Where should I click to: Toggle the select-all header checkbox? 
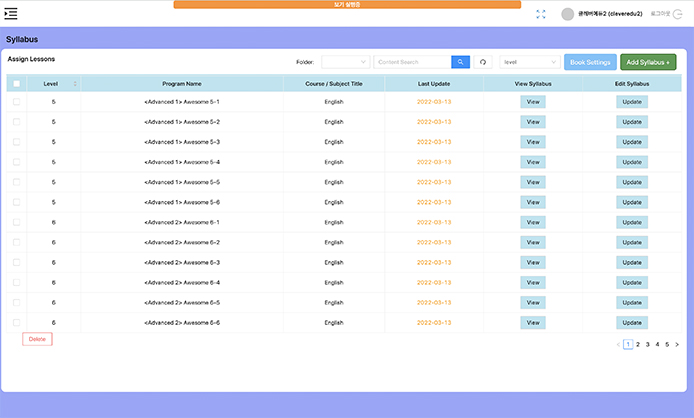point(17,84)
